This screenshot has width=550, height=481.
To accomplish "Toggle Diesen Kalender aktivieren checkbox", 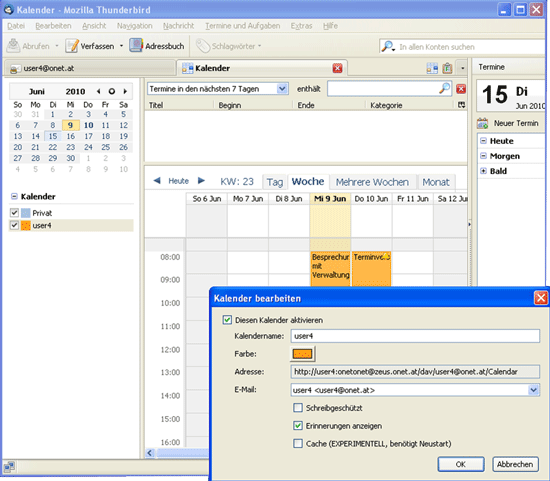I will (x=227, y=320).
